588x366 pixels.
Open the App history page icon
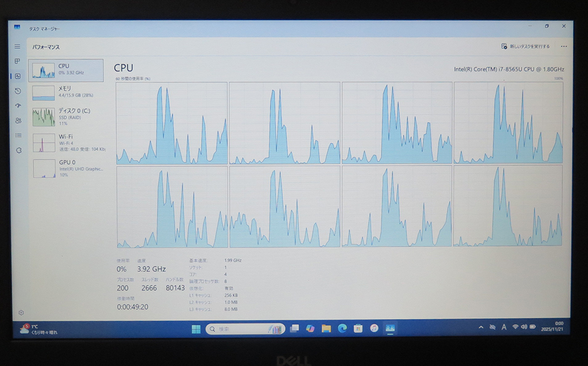(18, 91)
